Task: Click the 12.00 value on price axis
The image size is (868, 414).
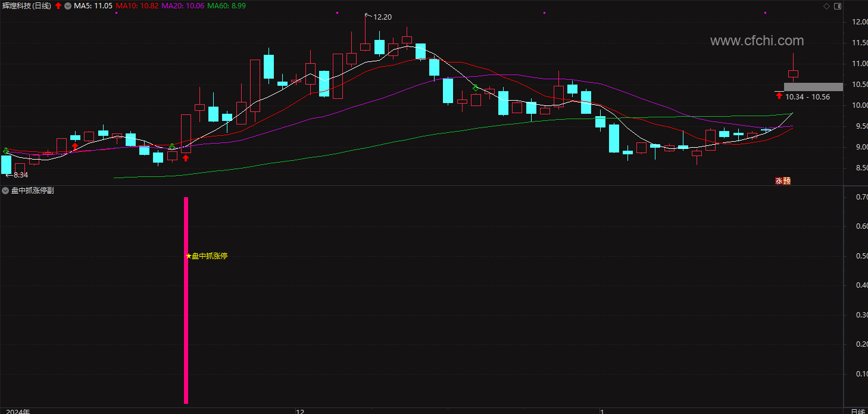Action: 859,22
